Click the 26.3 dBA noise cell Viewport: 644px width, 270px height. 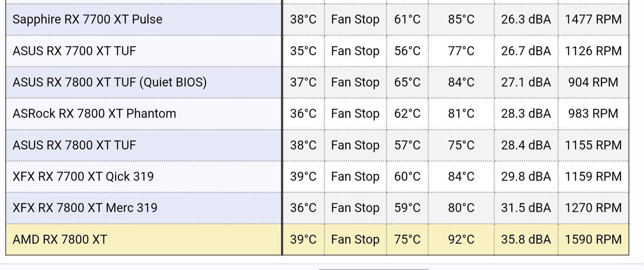(526, 19)
